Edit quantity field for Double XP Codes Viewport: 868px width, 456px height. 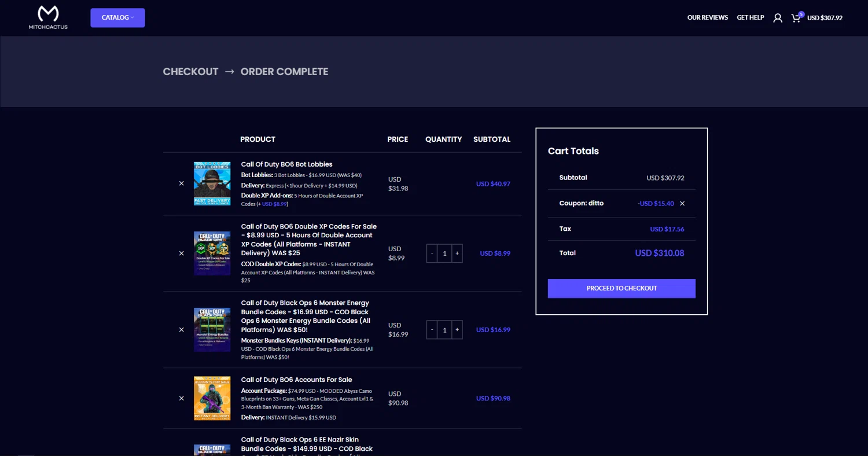[x=444, y=253]
